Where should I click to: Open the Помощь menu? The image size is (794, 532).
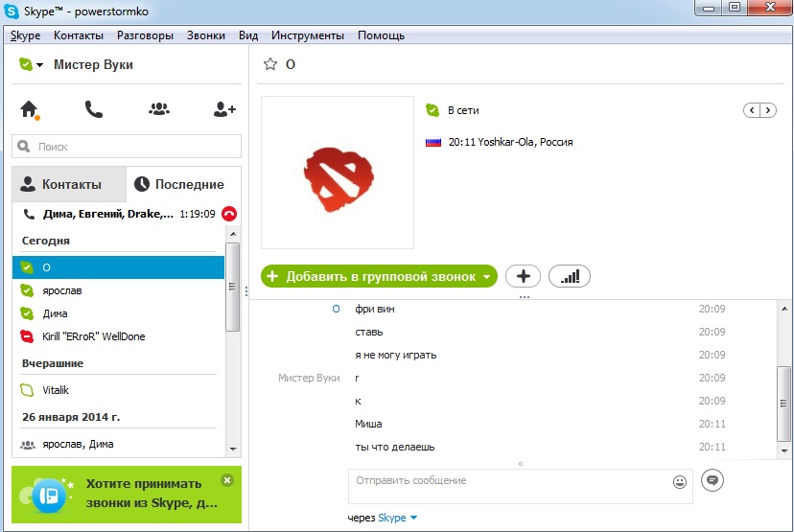pyautogui.click(x=381, y=35)
